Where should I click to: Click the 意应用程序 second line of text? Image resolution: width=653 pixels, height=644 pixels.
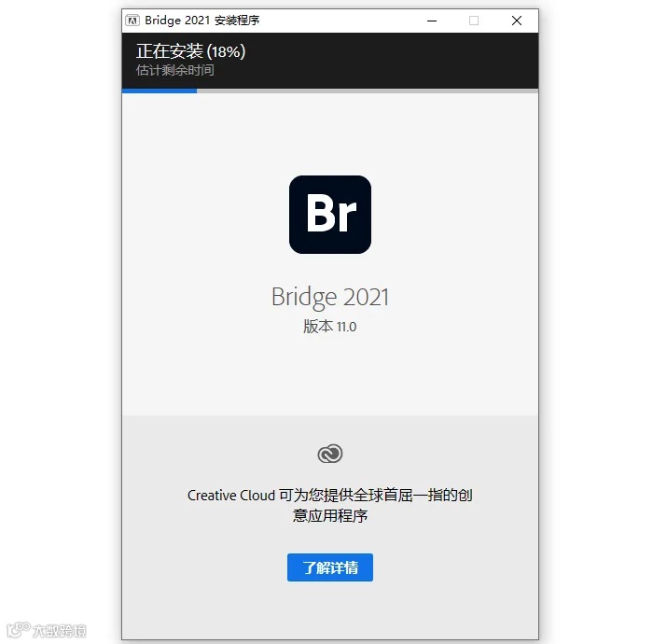click(330, 516)
